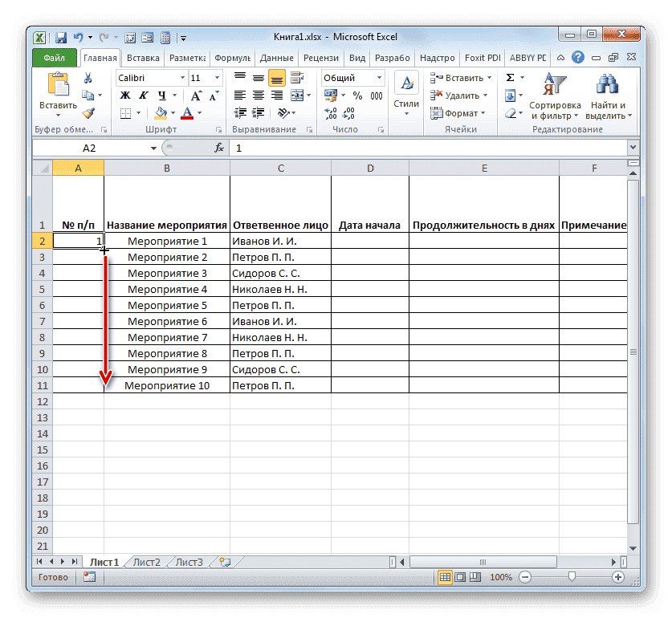Click the zoom slider at page bottom
The height and width of the screenshot is (618, 672).
pyautogui.click(x=571, y=576)
